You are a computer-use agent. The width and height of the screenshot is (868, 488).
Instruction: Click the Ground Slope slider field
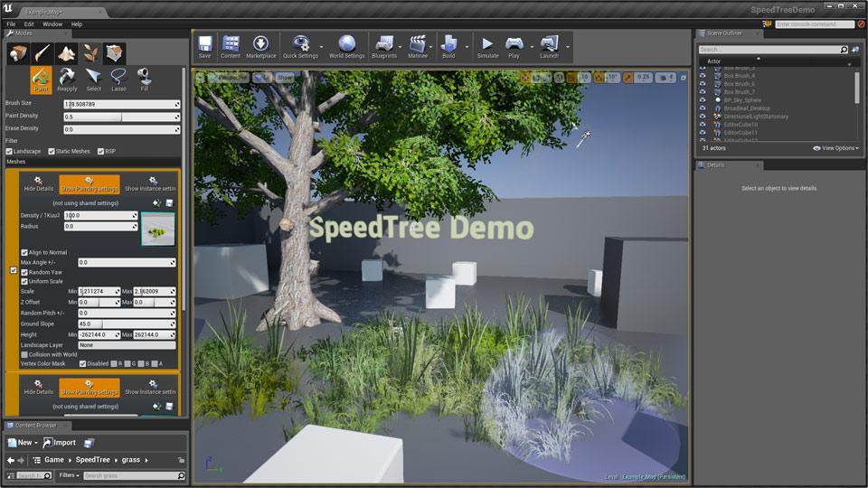click(x=127, y=324)
